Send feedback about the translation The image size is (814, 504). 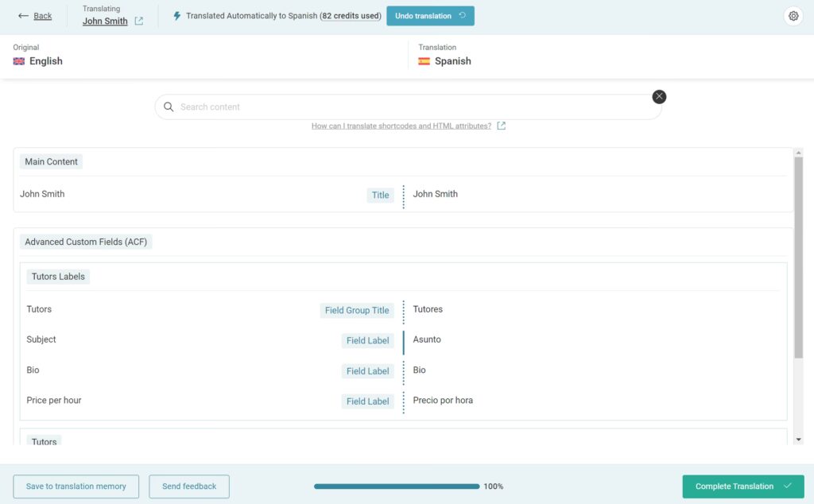(189, 487)
